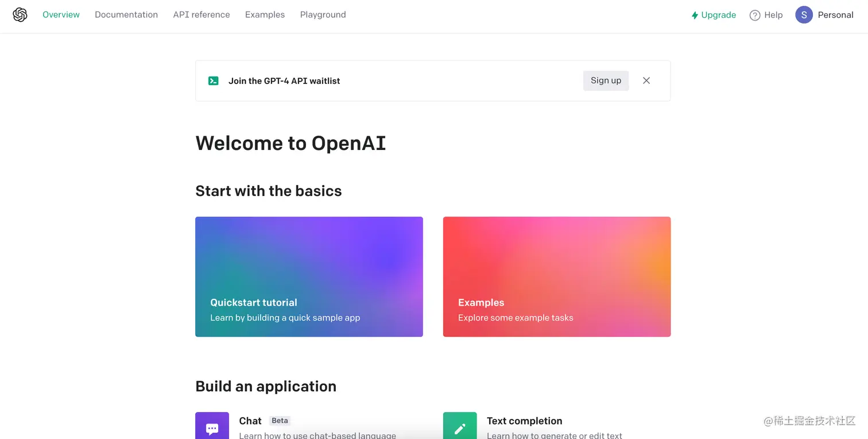This screenshot has height=439, width=868.
Task: Click the lightning bolt Upgrade icon
Action: pyautogui.click(x=695, y=16)
